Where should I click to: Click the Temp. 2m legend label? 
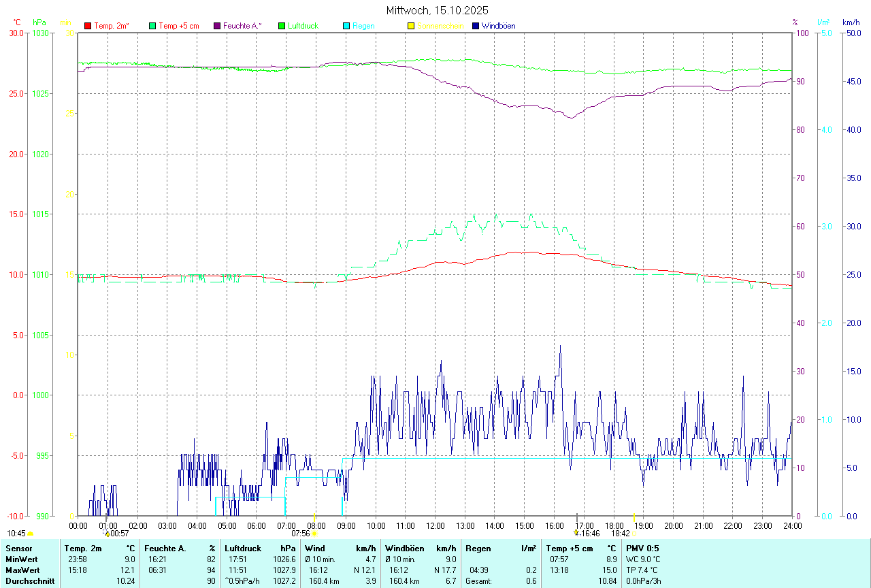pos(112,26)
